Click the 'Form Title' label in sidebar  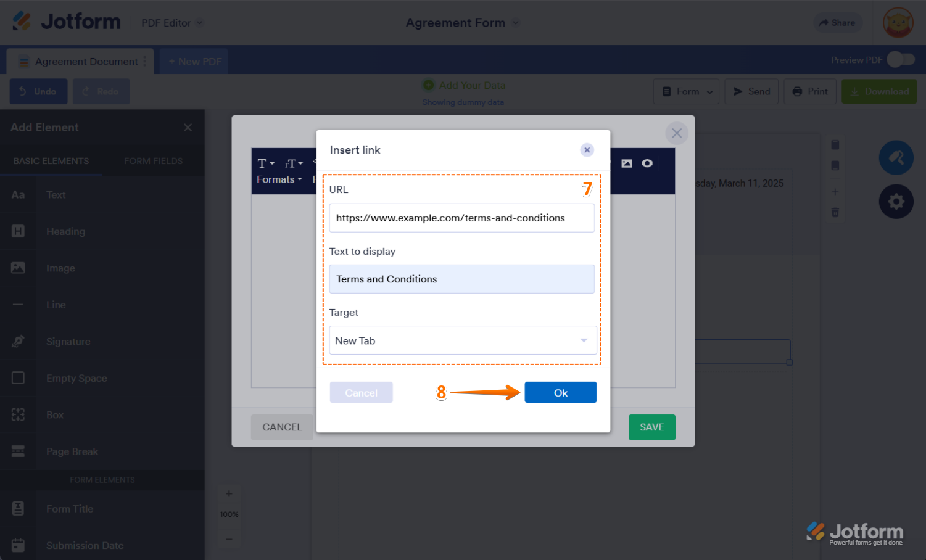click(x=70, y=509)
